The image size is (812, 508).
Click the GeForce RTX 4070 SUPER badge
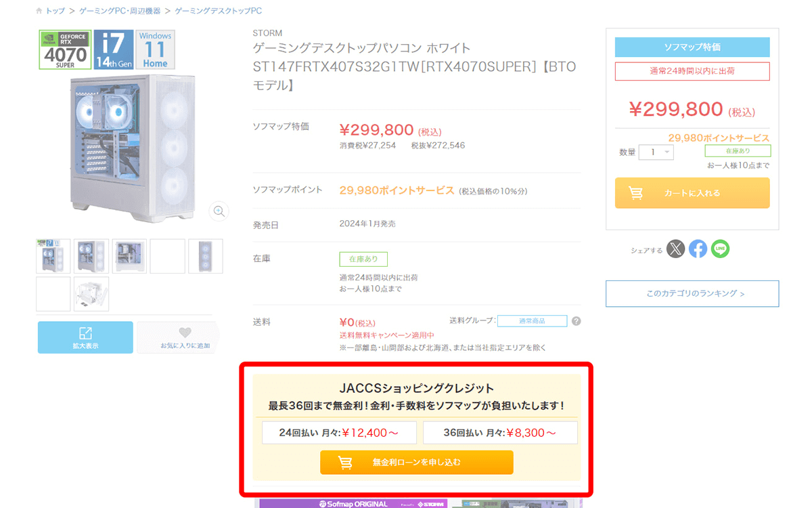(65, 49)
